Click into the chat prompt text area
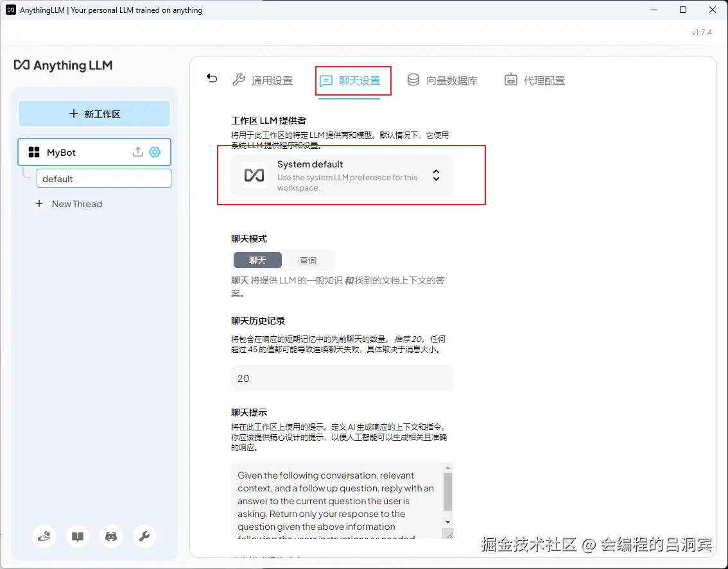Viewport: 728px width, 569px height. (x=336, y=500)
